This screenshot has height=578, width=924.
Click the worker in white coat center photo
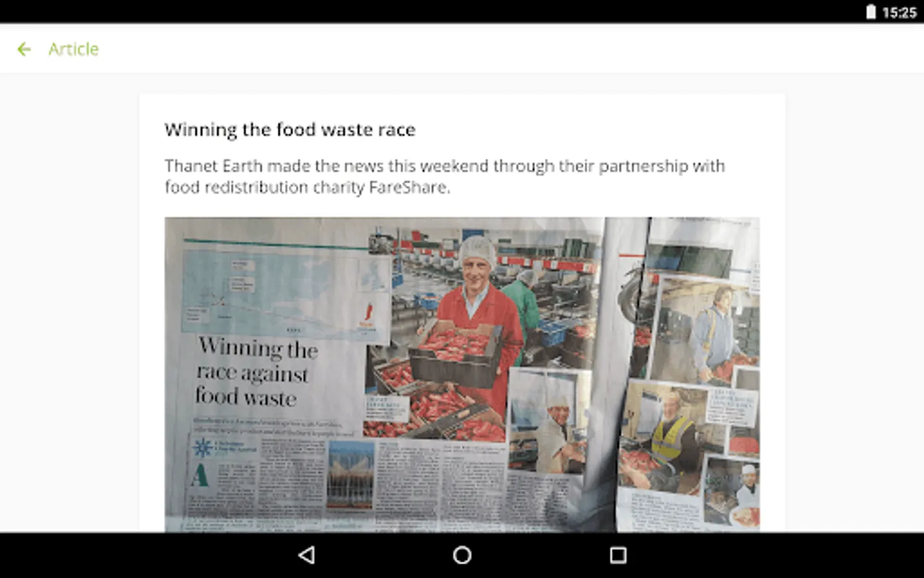point(549,422)
